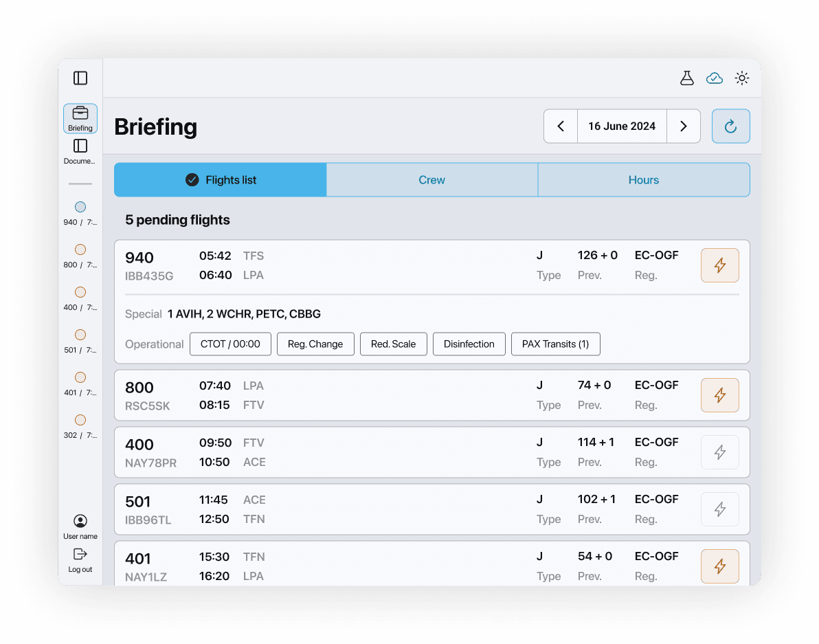The height and width of the screenshot is (644, 819).
Task: Select flight 400 in sidebar
Action: [x=80, y=299]
